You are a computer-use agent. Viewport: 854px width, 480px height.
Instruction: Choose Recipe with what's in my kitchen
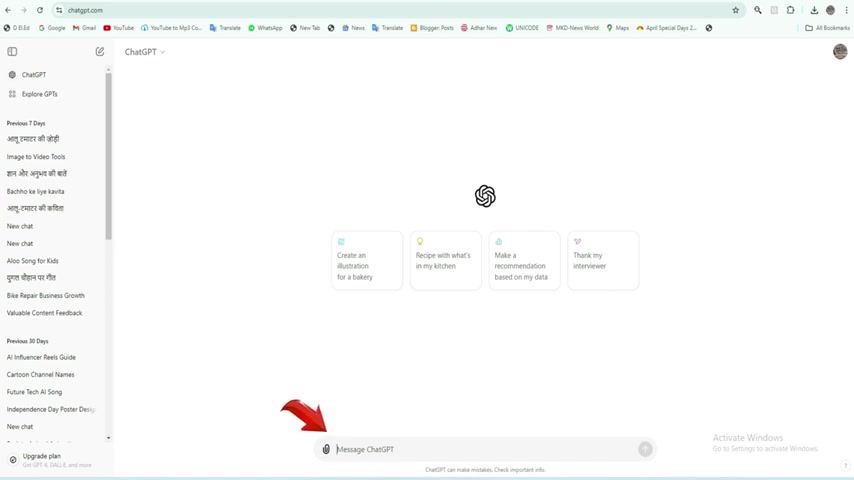click(446, 260)
